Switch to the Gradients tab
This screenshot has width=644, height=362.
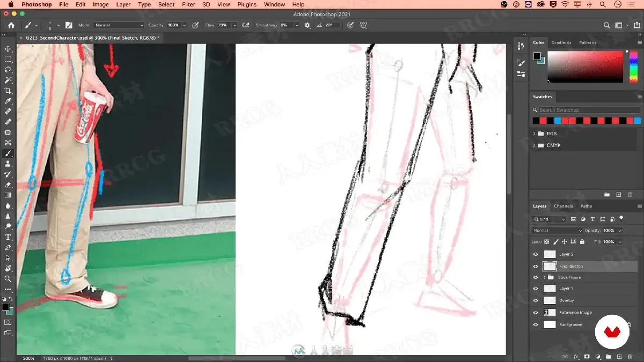coord(561,42)
